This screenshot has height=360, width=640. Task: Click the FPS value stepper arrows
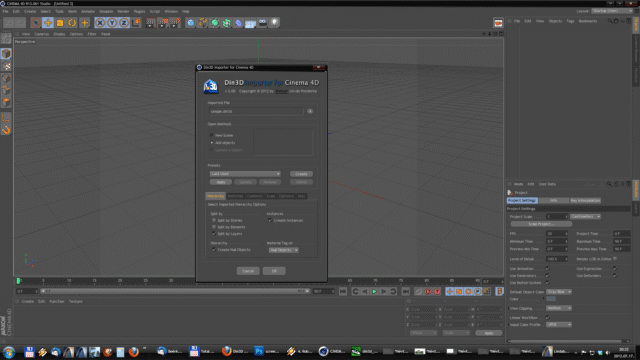tap(566, 233)
